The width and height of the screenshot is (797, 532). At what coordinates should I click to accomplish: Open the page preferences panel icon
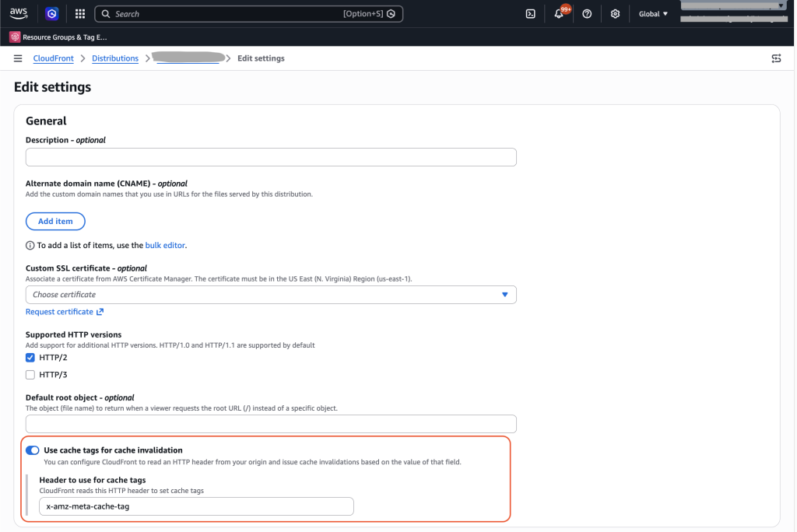[776, 58]
